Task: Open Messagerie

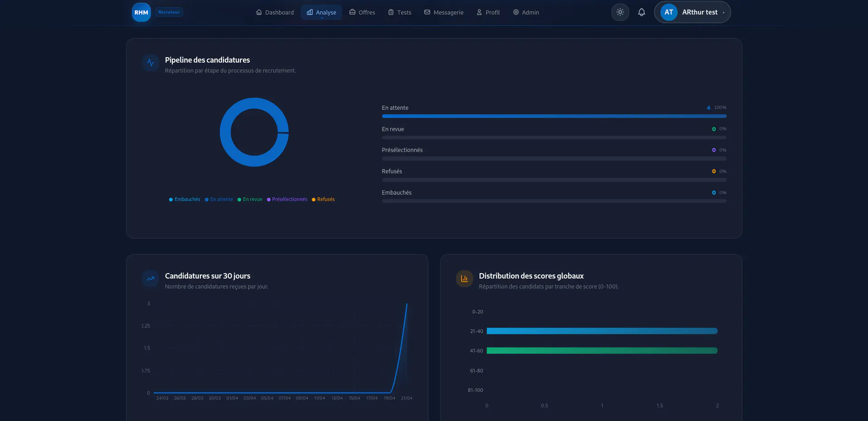Action: (x=444, y=12)
